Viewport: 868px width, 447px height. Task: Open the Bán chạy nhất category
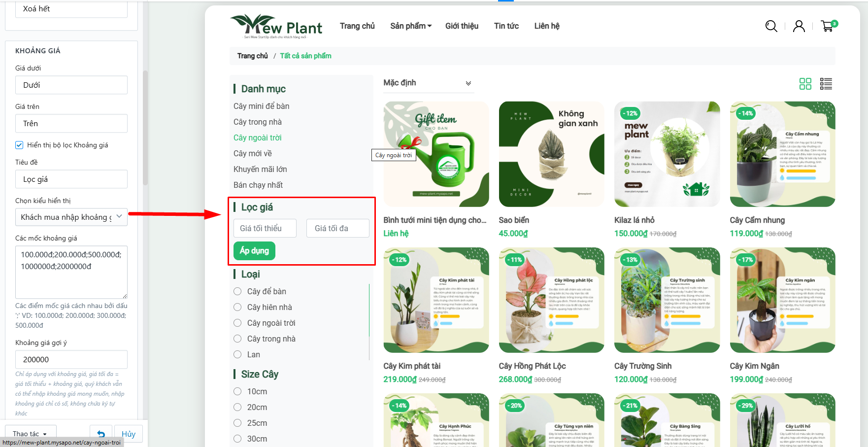pyautogui.click(x=258, y=185)
